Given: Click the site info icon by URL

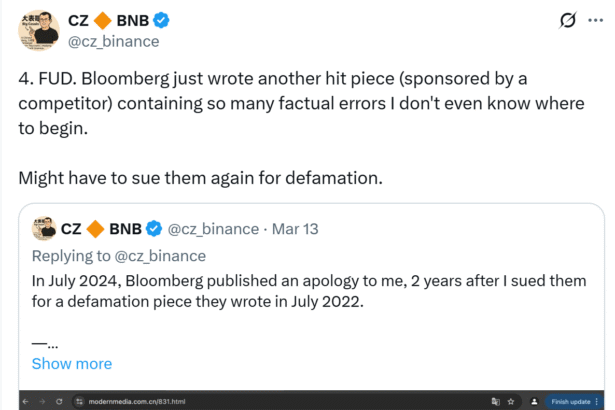Looking at the screenshot, I should pos(80,401).
